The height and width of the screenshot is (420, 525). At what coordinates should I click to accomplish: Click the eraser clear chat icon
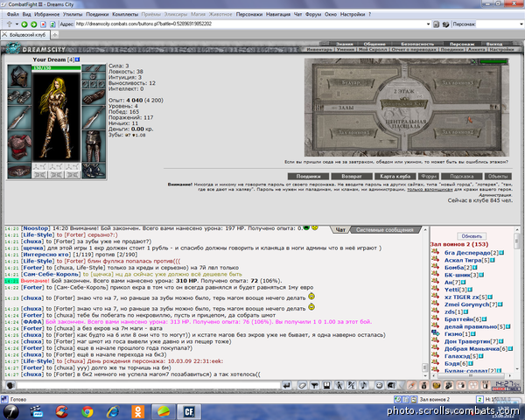pyautogui.click(x=302, y=386)
